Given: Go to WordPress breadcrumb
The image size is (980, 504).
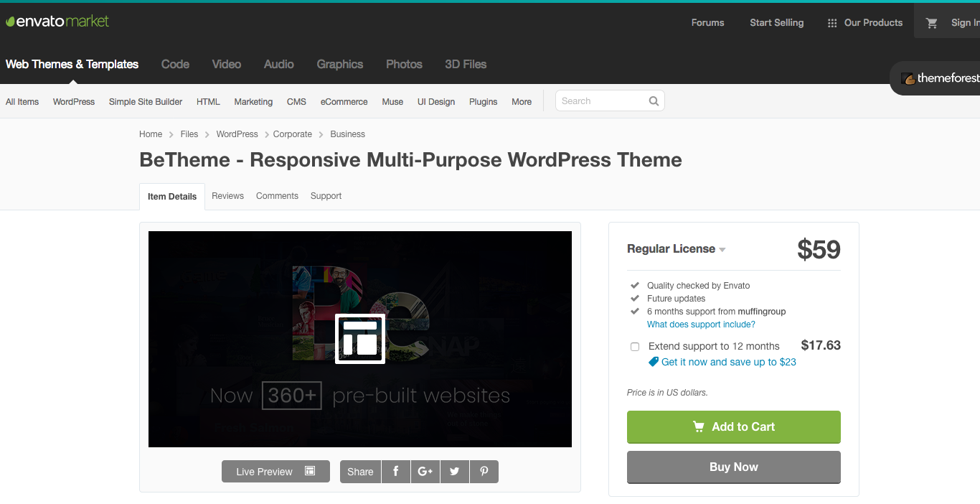Looking at the screenshot, I should tap(237, 134).
